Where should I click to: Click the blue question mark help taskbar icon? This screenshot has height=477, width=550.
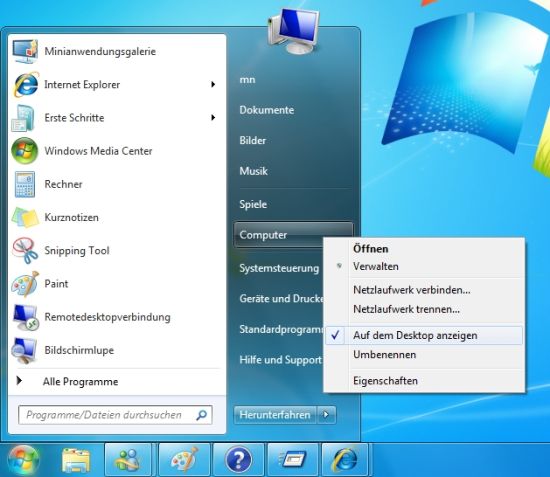click(x=239, y=460)
